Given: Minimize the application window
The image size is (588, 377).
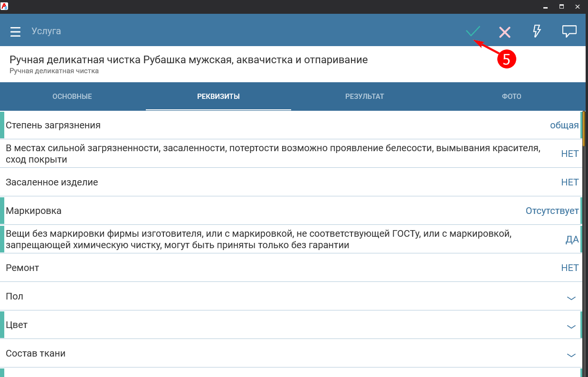Looking at the screenshot, I should point(545,7).
